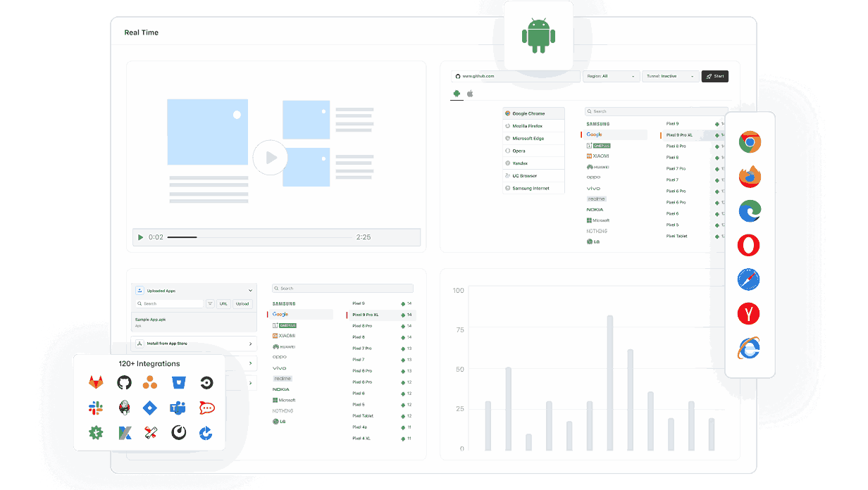This screenshot has height=490, width=868.
Task: Click the www.github.com URL field
Action: pyautogui.click(x=516, y=76)
